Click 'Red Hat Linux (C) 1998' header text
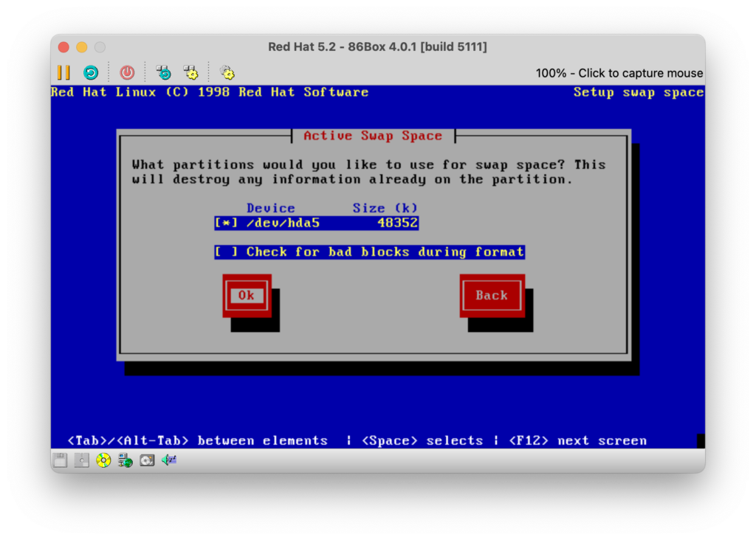This screenshot has width=756, height=540. pos(140,92)
